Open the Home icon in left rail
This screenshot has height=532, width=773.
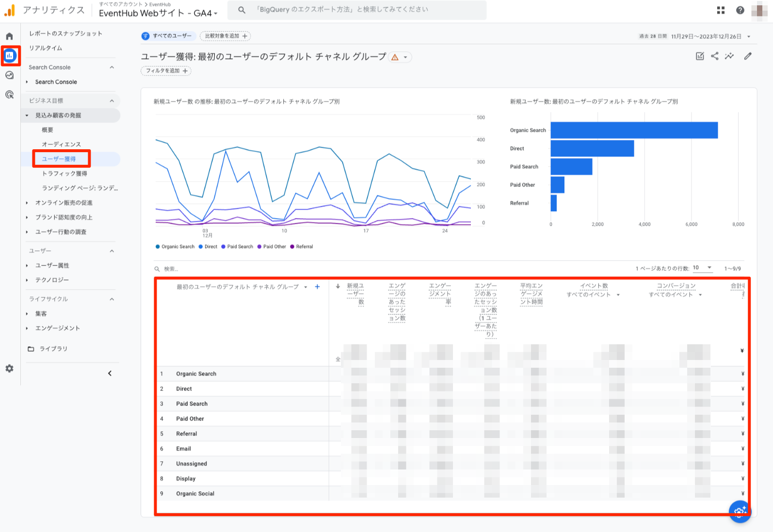pyautogui.click(x=9, y=36)
